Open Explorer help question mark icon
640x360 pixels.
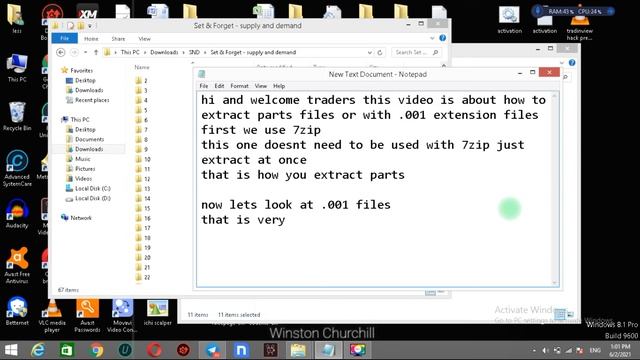(442, 38)
